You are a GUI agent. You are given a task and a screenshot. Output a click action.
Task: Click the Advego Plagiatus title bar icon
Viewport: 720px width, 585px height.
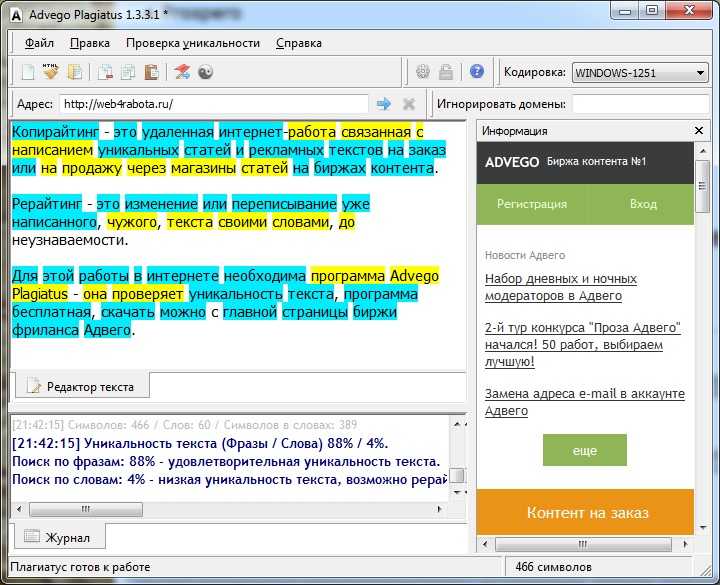pos(16,15)
